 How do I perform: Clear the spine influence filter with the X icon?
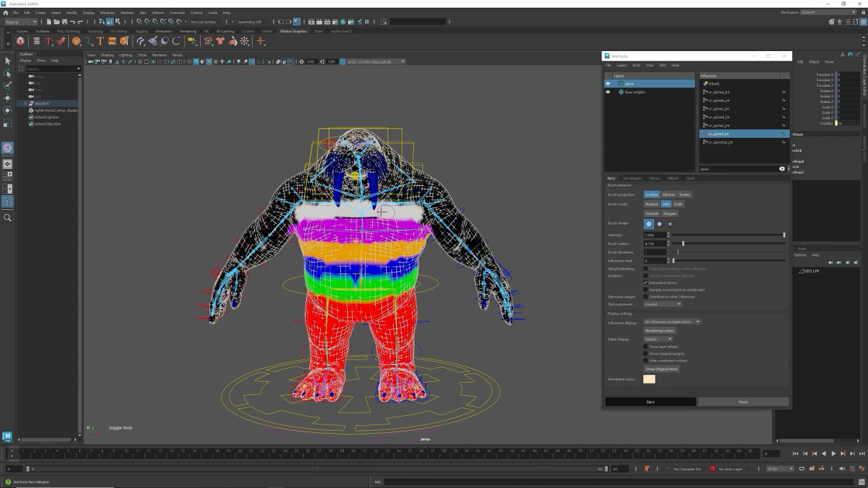tap(781, 168)
